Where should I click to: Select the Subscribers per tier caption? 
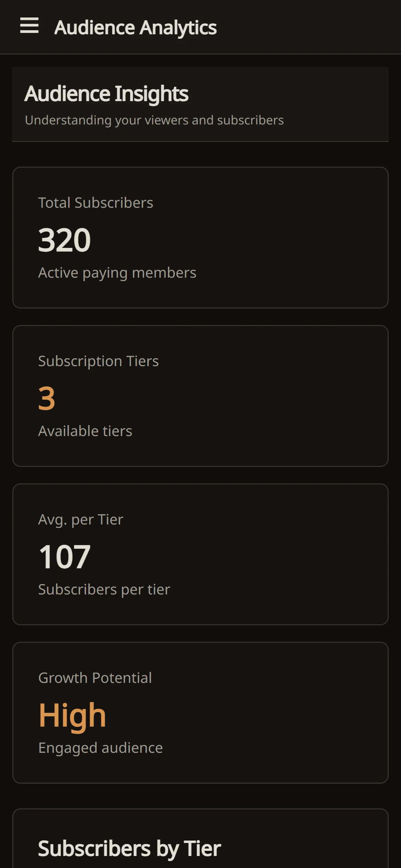point(104,590)
